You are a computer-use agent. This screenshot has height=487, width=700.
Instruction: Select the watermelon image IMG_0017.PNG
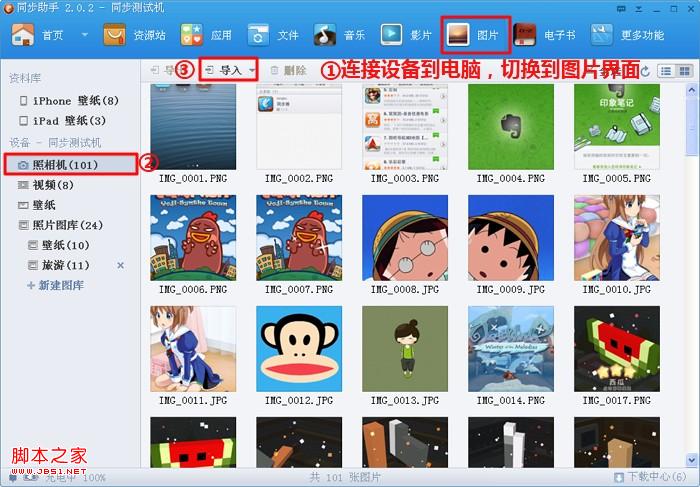pos(617,349)
